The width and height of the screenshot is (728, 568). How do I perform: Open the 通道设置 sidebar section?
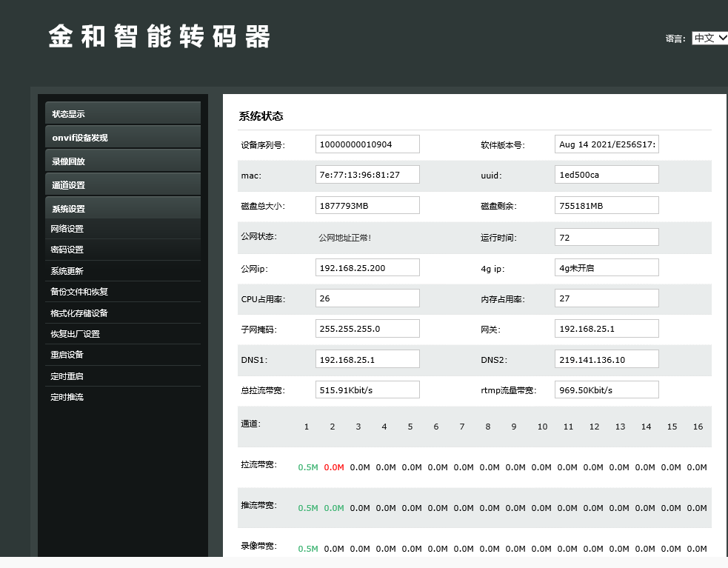(x=123, y=185)
